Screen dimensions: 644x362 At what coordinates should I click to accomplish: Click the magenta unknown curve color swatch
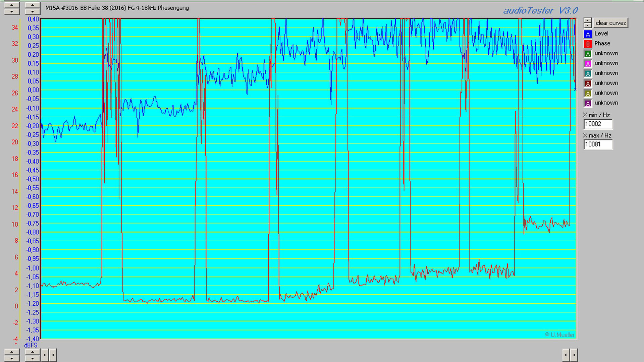[588, 64]
